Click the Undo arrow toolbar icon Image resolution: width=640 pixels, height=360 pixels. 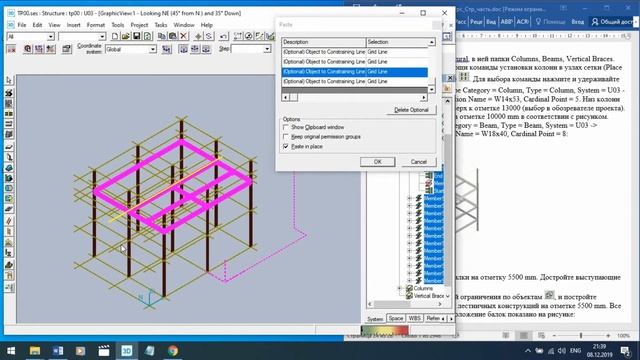(x=223, y=37)
